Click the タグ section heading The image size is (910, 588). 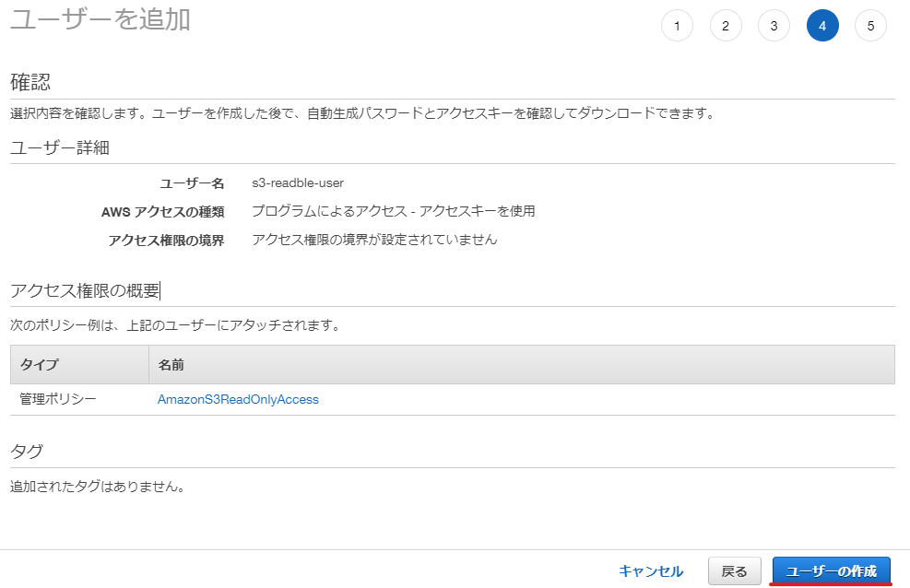[x=27, y=452]
